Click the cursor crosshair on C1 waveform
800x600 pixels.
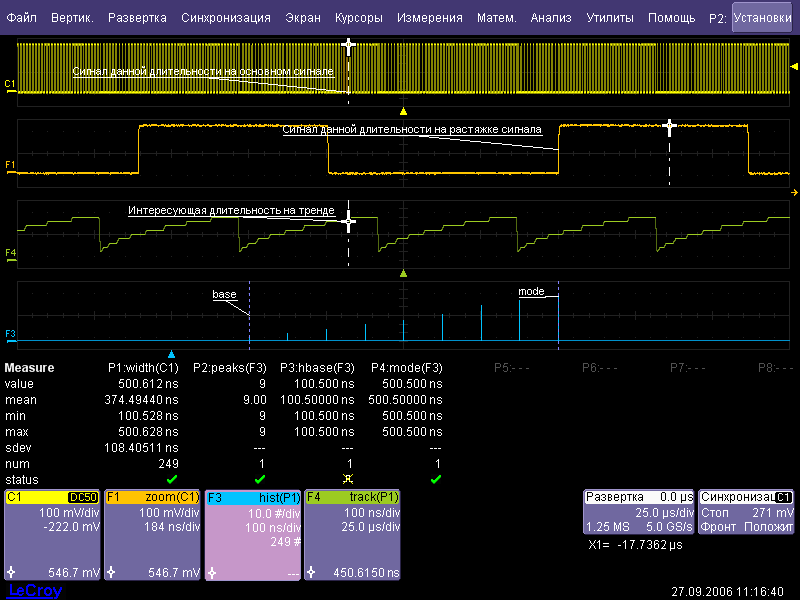pos(348,46)
